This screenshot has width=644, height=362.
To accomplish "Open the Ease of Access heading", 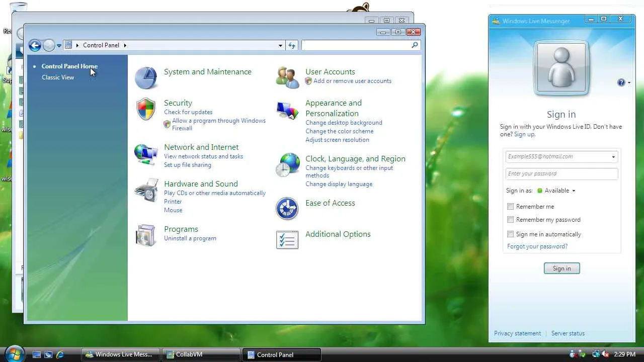I will (x=330, y=203).
